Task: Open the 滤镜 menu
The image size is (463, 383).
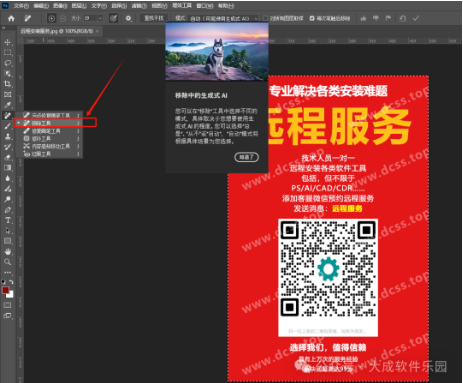Action: [139, 6]
